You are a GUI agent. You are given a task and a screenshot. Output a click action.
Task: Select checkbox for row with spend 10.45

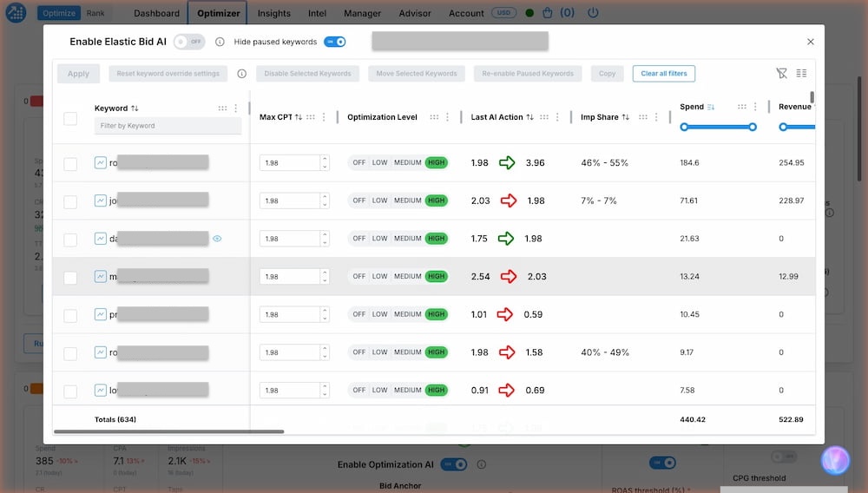click(x=70, y=315)
